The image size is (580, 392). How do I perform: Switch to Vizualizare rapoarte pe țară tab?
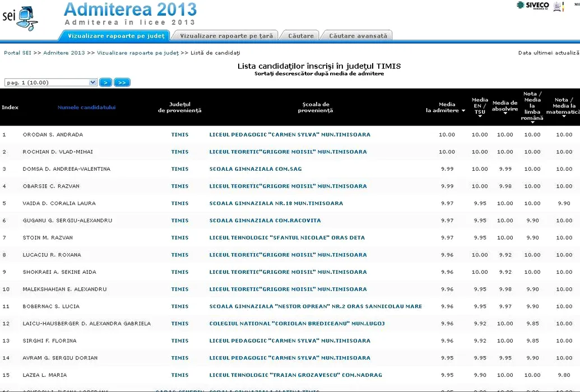(226, 36)
